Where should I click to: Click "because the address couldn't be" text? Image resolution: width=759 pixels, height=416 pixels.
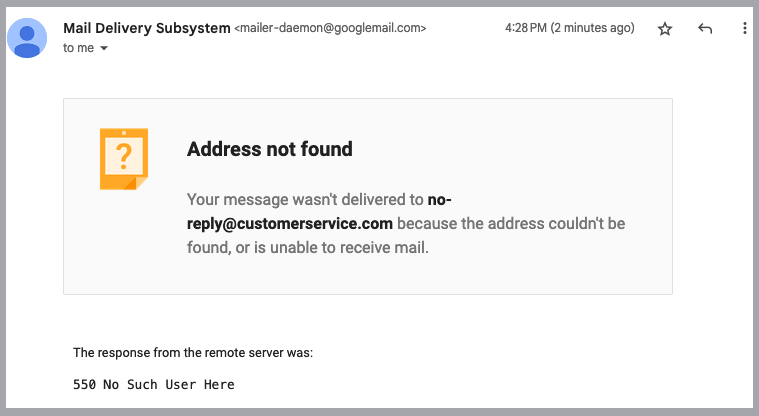pyautogui.click(x=511, y=224)
